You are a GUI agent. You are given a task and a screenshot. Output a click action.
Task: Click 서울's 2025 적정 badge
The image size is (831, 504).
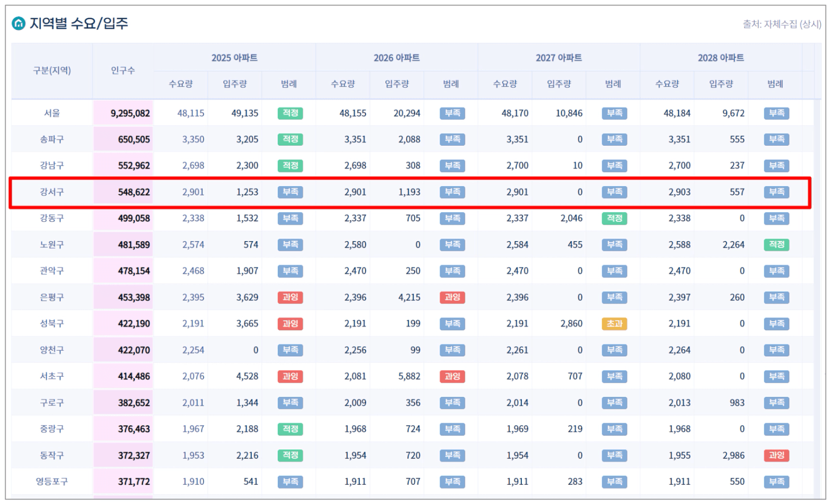click(290, 113)
